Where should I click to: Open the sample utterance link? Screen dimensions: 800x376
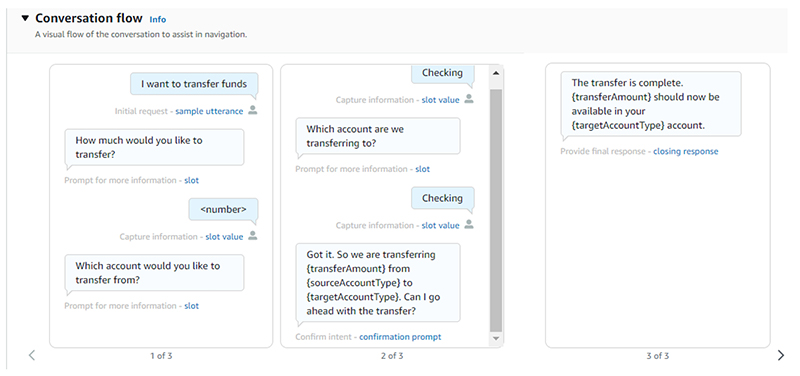[x=209, y=111]
